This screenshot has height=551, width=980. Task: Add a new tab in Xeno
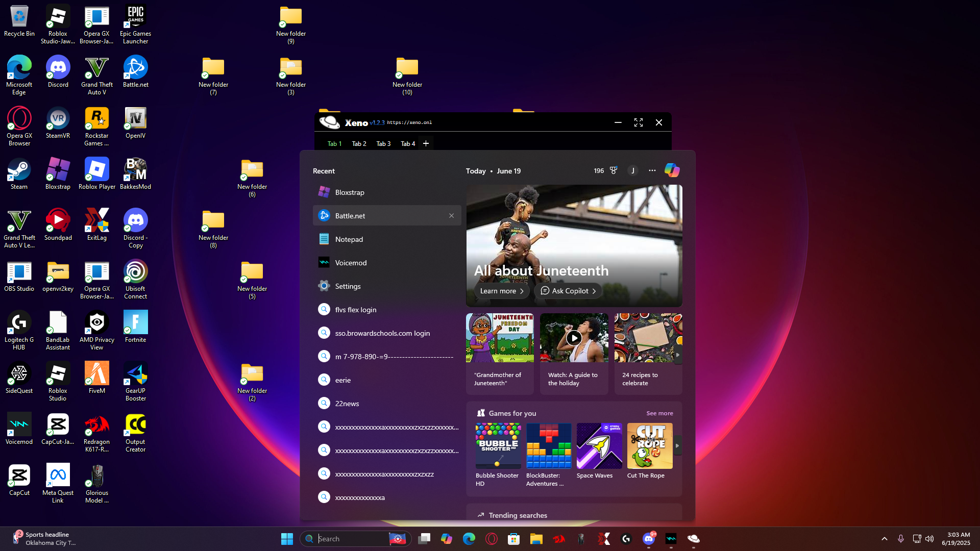point(426,143)
